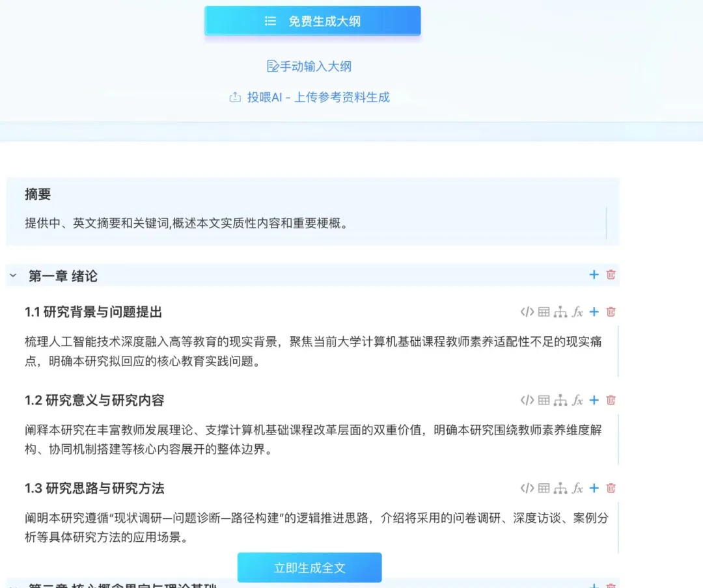Insert table in section 1.2 研究意义与研究内容

pyautogui.click(x=544, y=400)
